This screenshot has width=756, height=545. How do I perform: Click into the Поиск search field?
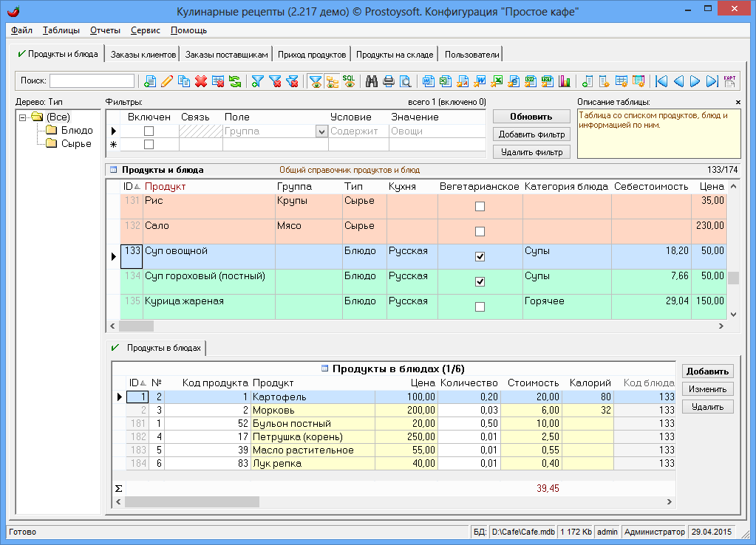coord(92,81)
